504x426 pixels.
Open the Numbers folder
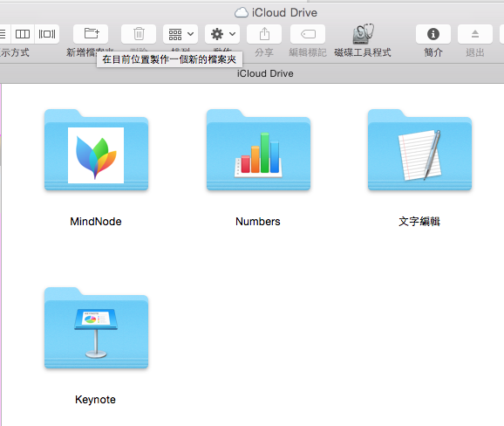pyautogui.click(x=258, y=150)
